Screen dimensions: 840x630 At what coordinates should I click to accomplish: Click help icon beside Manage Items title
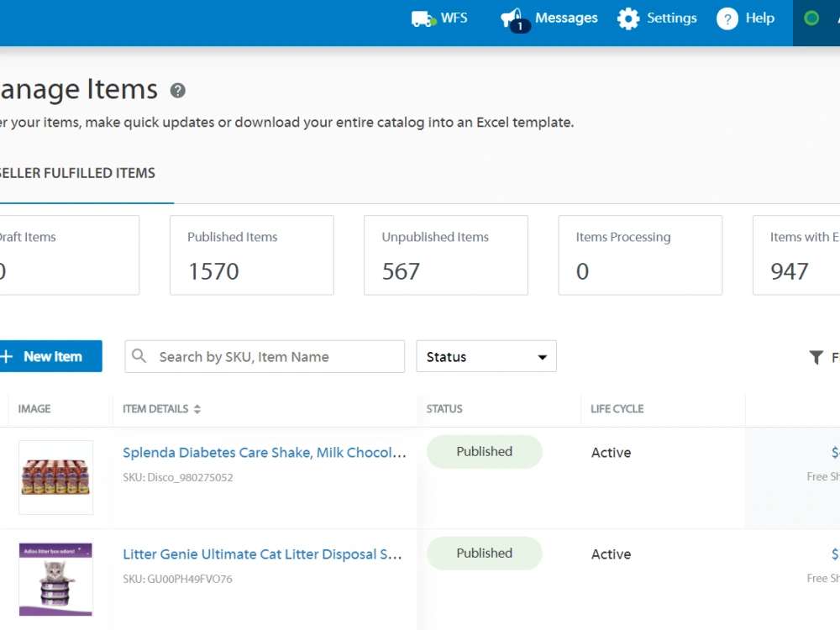tap(178, 91)
